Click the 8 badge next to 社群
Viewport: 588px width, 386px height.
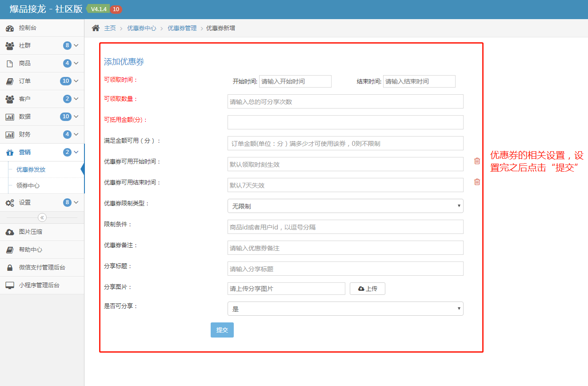(67, 45)
